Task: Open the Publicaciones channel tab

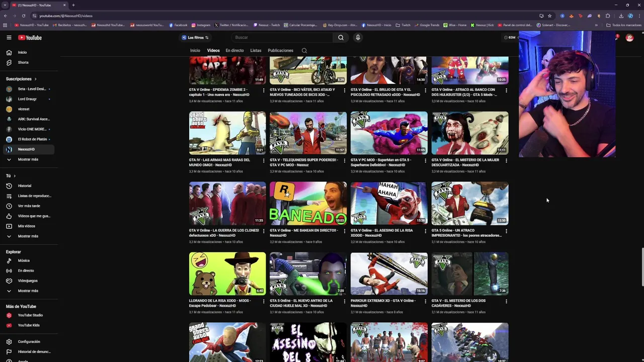Action: (280, 50)
